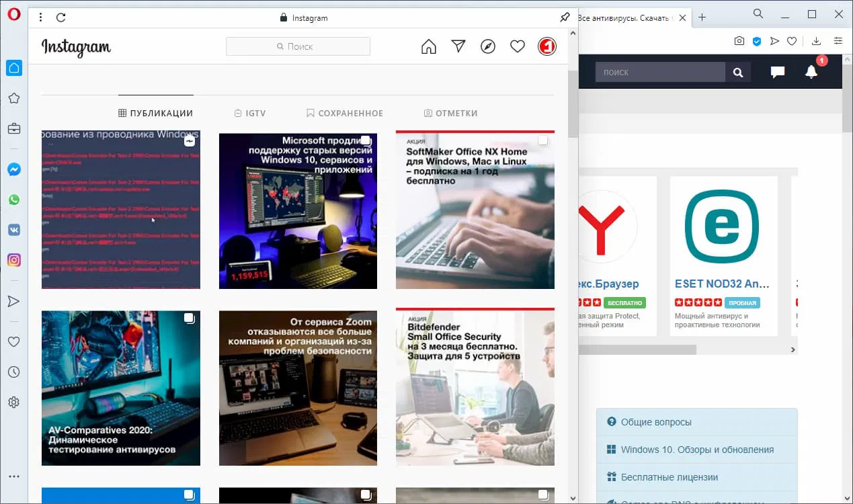Open Settings gear in sidebar
The width and height of the screenshot is (853, 504).
coord(14,403)
